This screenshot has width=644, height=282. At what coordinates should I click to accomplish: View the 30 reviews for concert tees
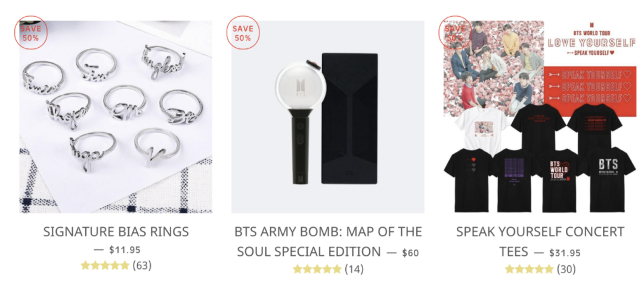(566, 269)
